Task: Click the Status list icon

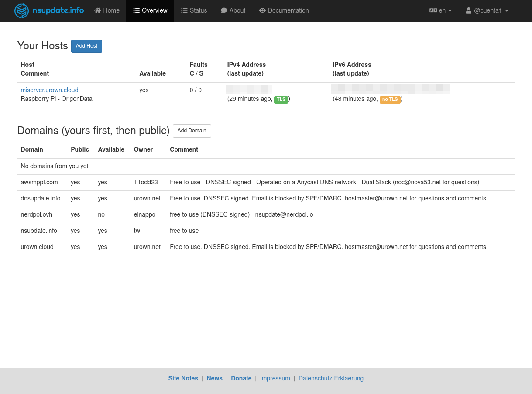Action: tap(184, 10)
